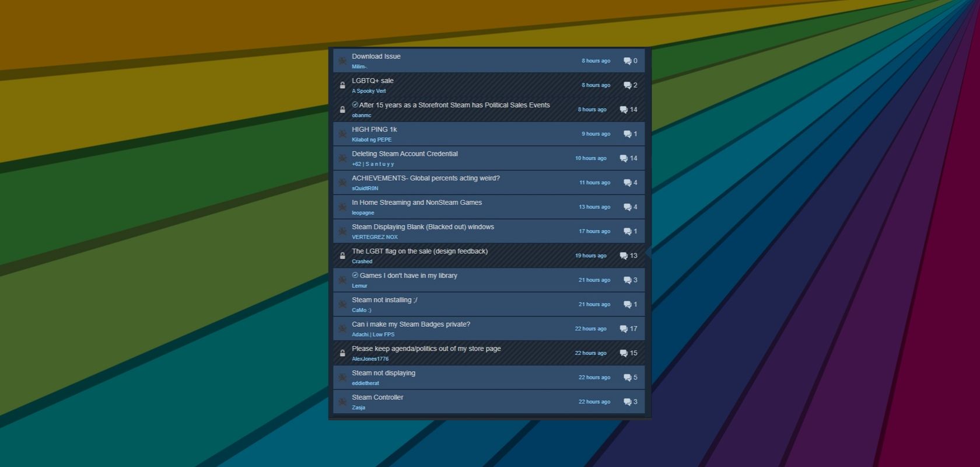
Task: Click thread icon beside 'Download Issue'
Action: pos(342,61)
